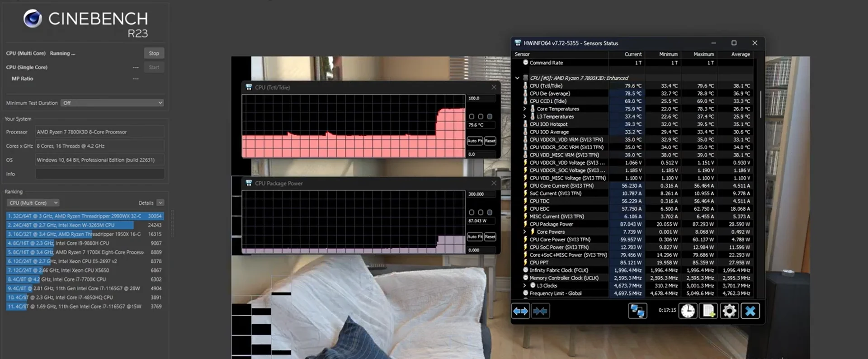868x359 pixels.
Task: Click the Cinebench R23 logo sphere
Action: (33, 19)
